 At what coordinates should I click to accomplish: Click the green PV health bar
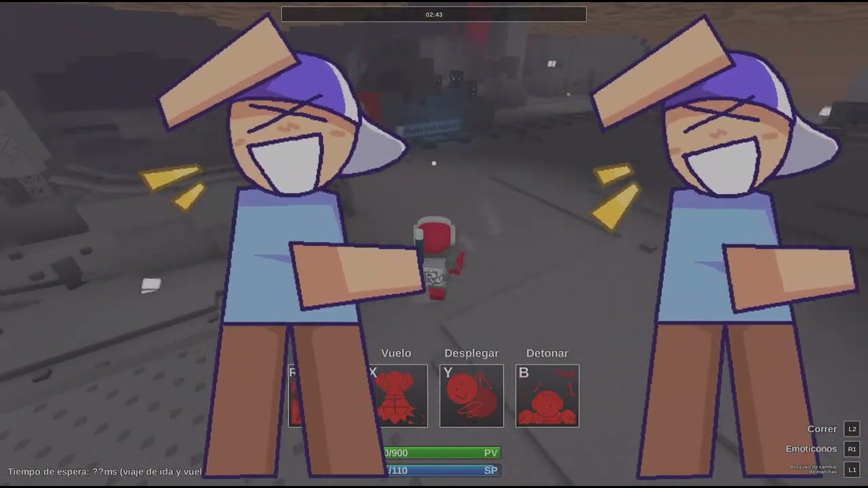[x=441, y=453]
